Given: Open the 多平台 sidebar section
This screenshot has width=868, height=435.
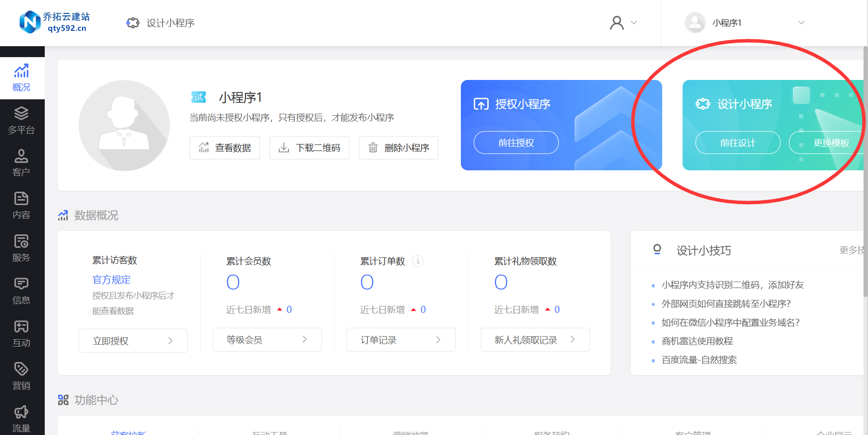Looking at the screenshot, I should [x=22, y=121].
